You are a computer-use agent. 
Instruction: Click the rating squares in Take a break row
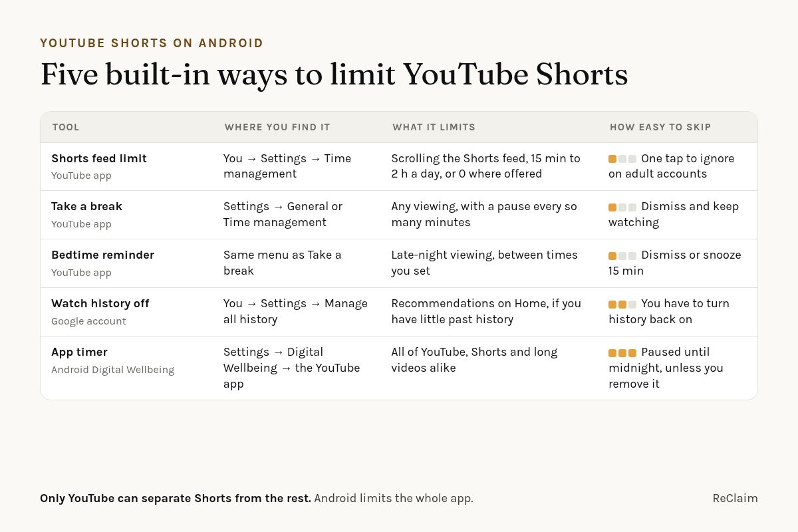tap(622, 207)
